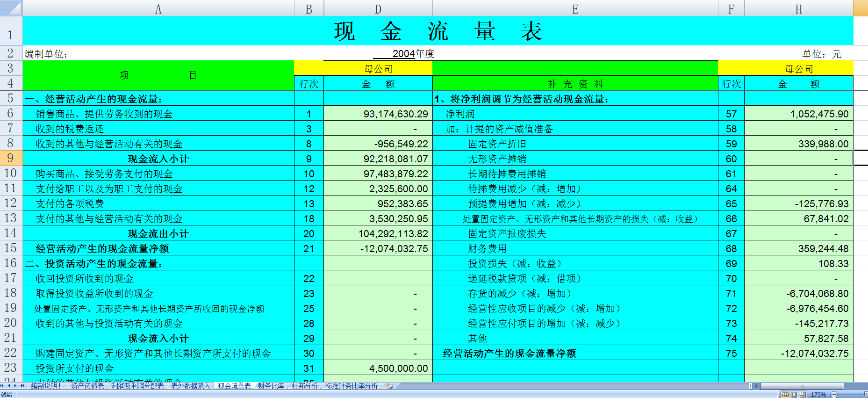Click cell value -145,217.73
The image size is (868, 398).
[x=799, y=323]
